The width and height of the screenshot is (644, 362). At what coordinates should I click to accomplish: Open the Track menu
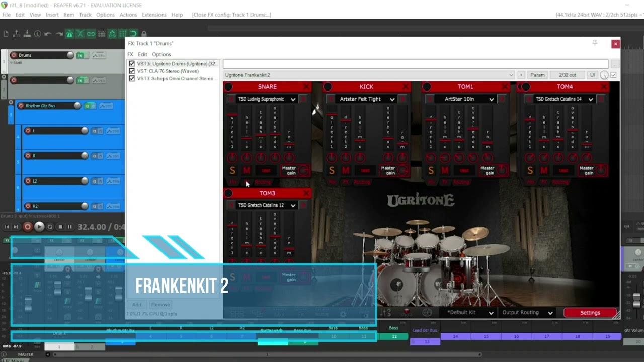(x=85, y=15)
